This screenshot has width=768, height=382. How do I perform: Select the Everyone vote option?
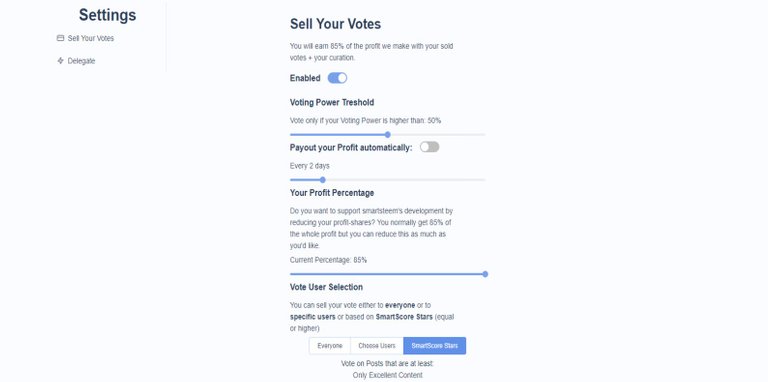[x=330, y=346]
